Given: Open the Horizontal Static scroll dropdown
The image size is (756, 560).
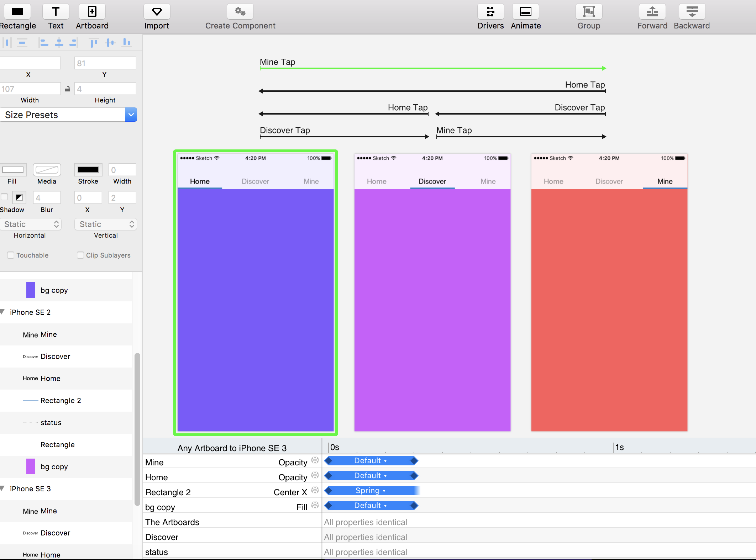Looking at the screenshot, I should 31,224.
